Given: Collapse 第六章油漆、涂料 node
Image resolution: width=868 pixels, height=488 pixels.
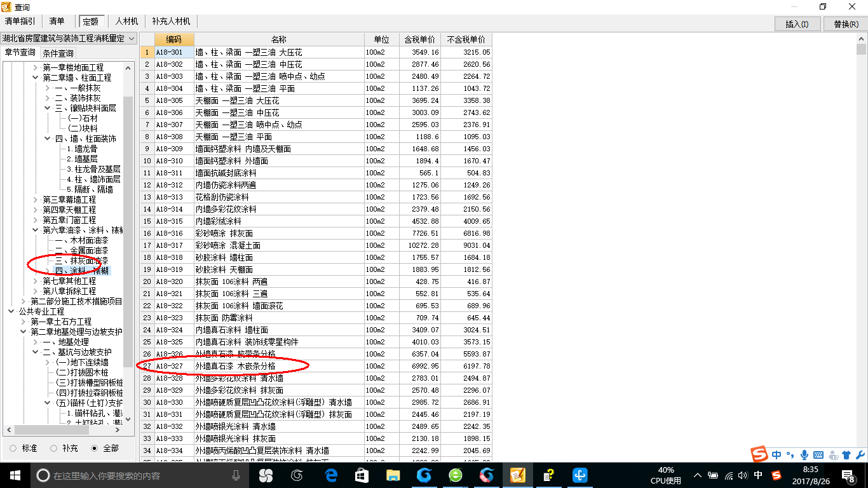Looking at the screenshot, I should point(36,230).
